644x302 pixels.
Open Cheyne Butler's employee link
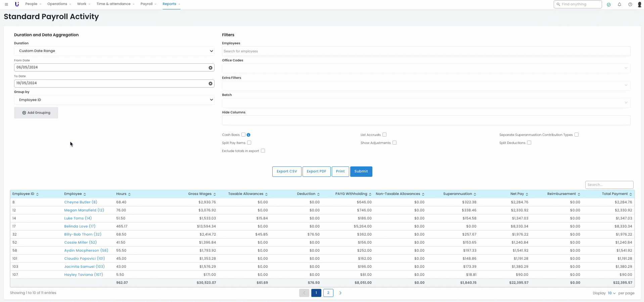tap(81, 202)
